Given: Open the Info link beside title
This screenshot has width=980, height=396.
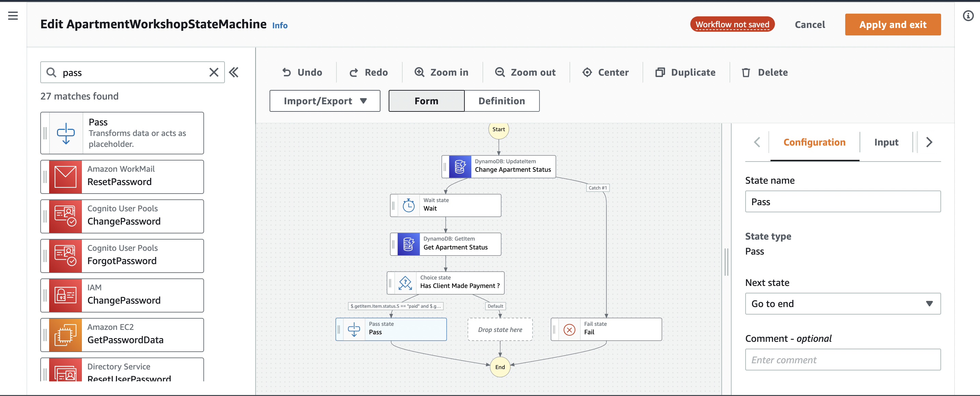Looking at the screenshot, I should point(279,26).
